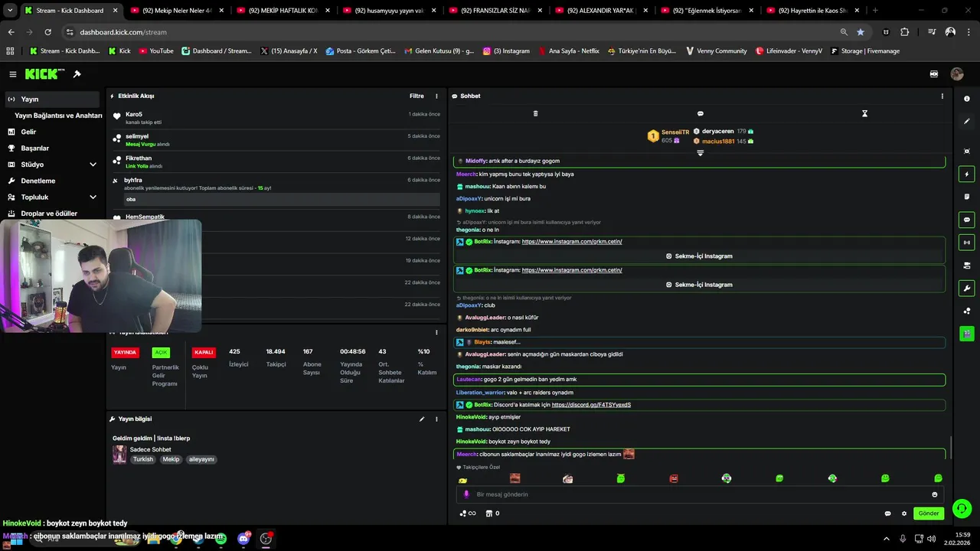Click Gönder to send message
The width and height of the screenshot is (980, 551).
929,514
